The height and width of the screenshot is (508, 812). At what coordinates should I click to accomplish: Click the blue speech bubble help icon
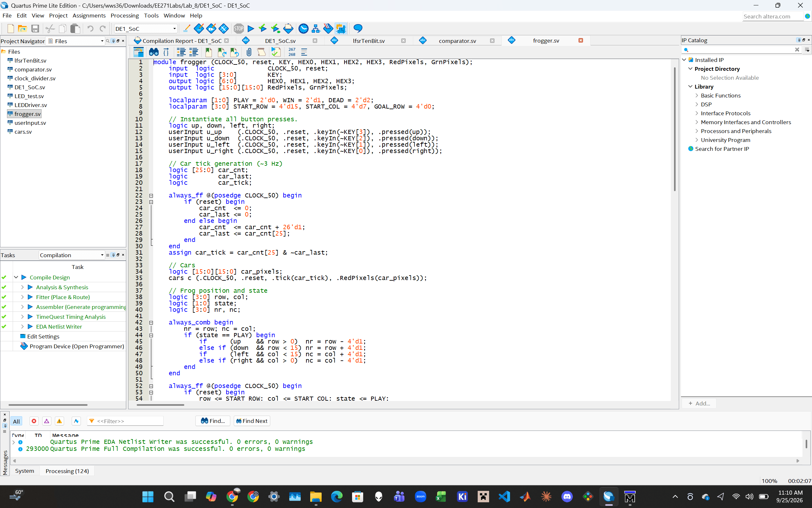pyautogui.click(x=358, y=29)
